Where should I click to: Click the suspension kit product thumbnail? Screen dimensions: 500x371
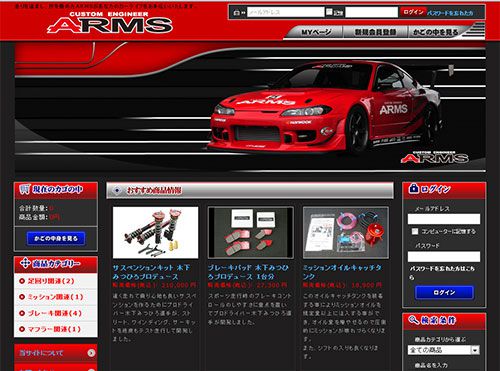click(155, 232)
